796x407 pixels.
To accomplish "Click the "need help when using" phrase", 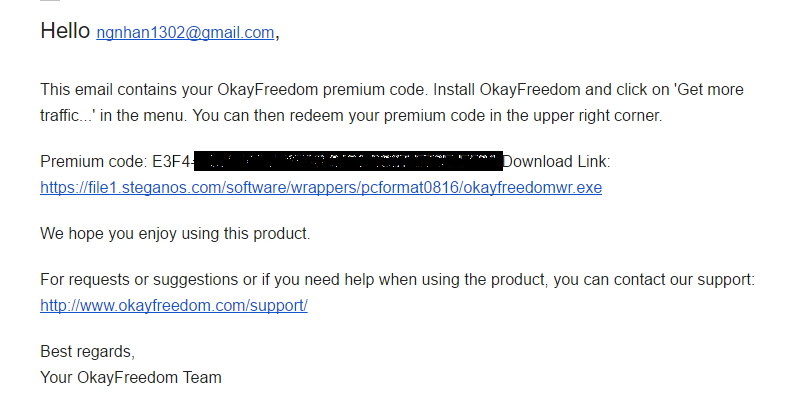I will 397,279.
